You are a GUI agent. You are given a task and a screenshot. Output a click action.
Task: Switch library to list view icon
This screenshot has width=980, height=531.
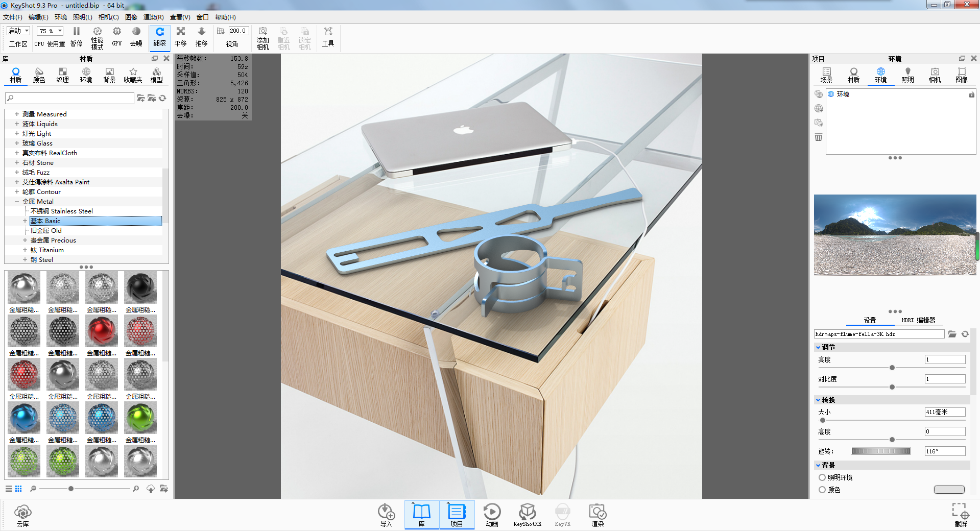coord(9,489)
